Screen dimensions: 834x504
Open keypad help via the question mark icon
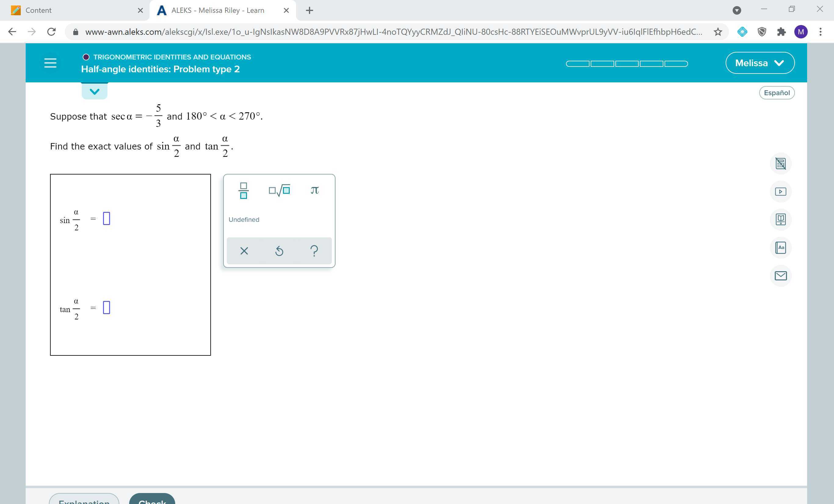[x=314, y=251]
